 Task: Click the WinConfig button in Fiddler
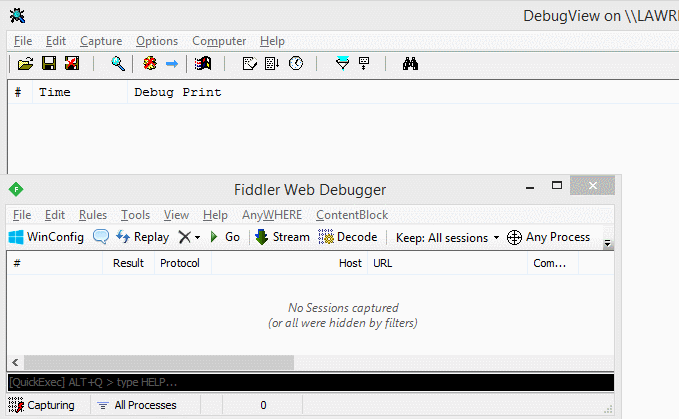(46, 237)
